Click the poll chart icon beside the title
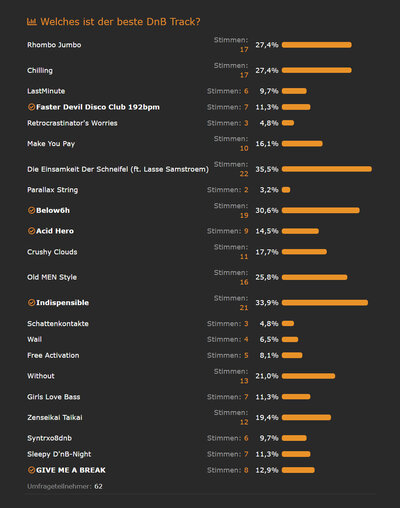Screen dimensions: 400x508 coord(31,22)
